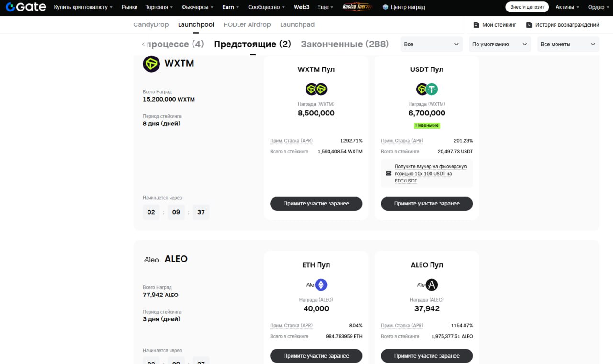Expand the Купить криптовалюту menu
This screenshot has height=364, width=613.
pos(83,7)
